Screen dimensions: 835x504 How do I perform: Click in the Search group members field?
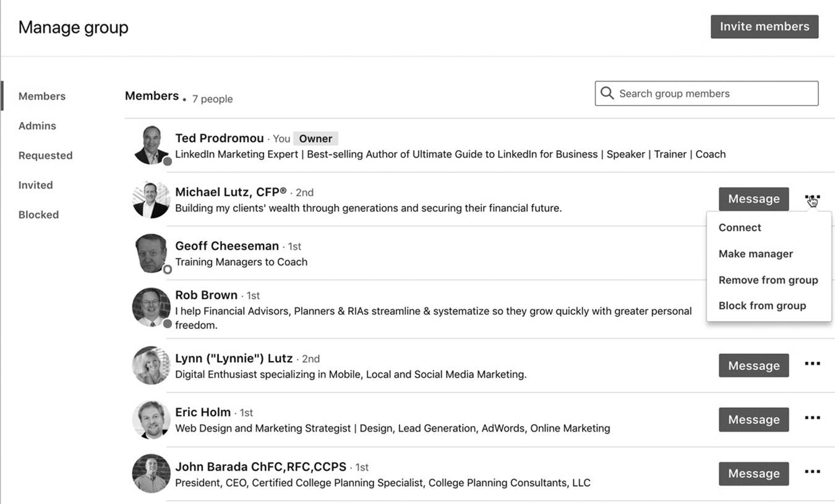click(706, 93)
